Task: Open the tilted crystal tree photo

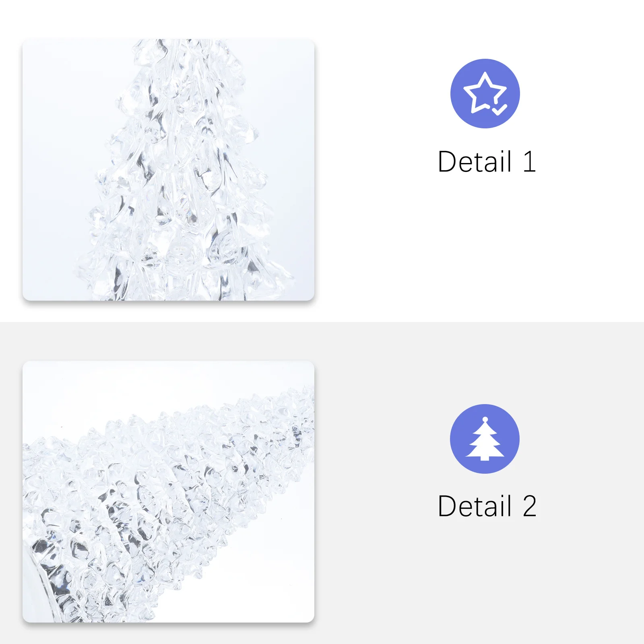Action: pyautogui.click(x=168, y=492)
